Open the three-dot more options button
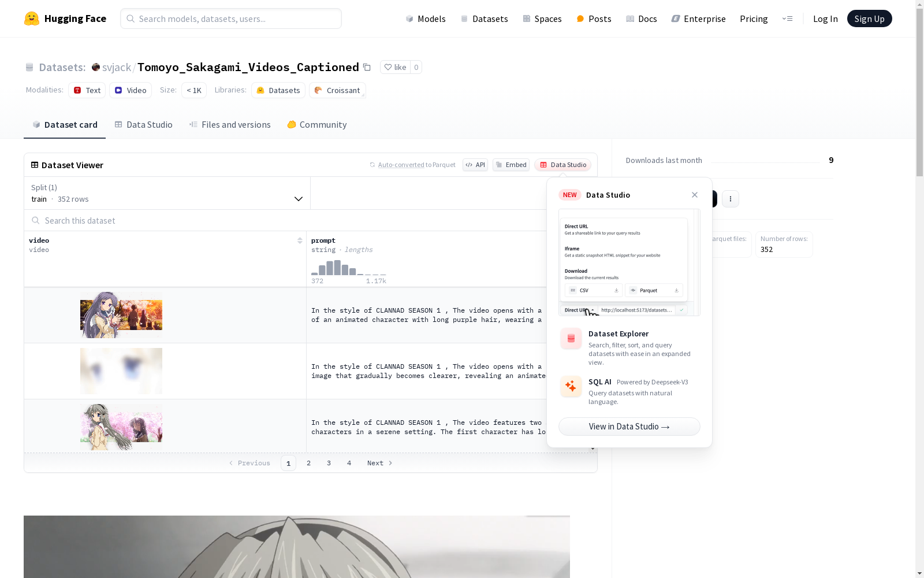 [x=731, y=199]
